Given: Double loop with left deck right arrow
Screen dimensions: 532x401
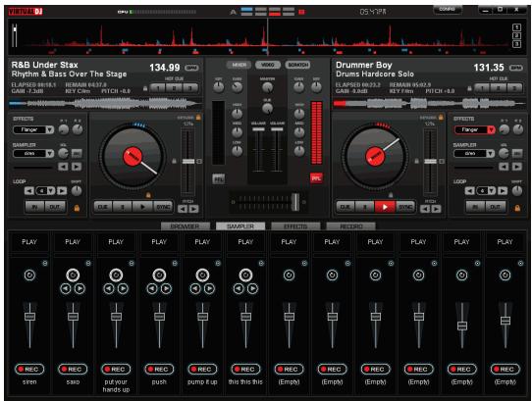Looking at the screenshot, I should point(62,191).
